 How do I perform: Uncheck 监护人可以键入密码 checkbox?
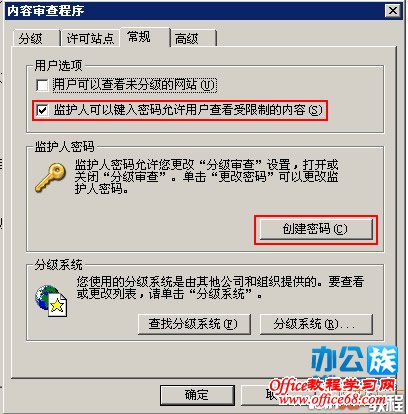pyautogui.click(x=42, y=110)
